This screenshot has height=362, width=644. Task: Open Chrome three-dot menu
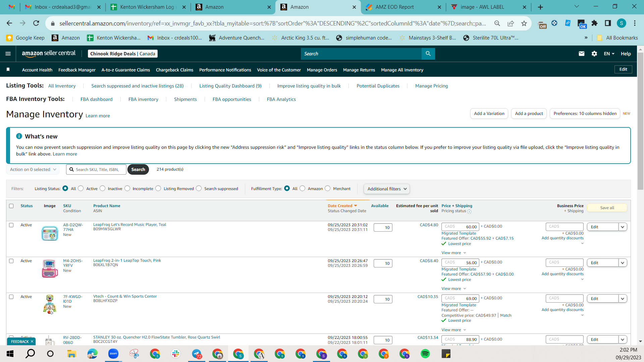pos(635,23)
